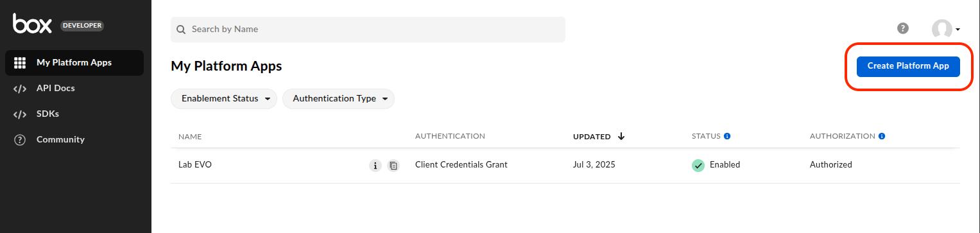The width and height of the screenshot is (980, 233).
Task: Click the API Docs code icon
Action: pos(20,89)
